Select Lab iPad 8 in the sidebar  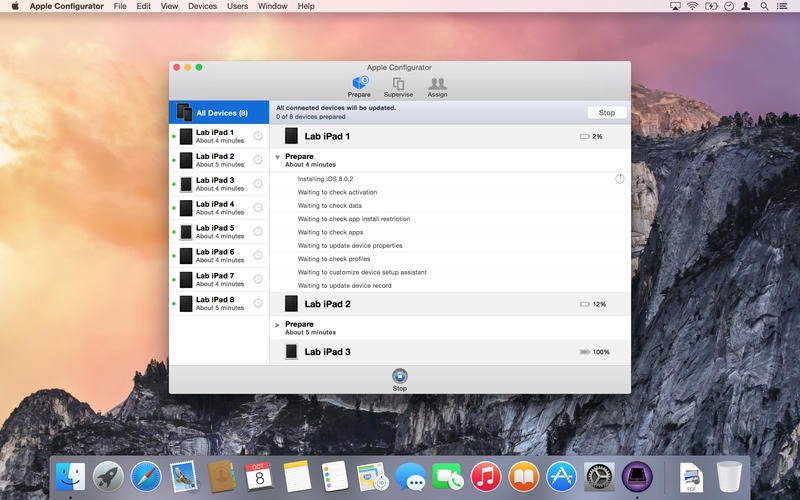215,303
